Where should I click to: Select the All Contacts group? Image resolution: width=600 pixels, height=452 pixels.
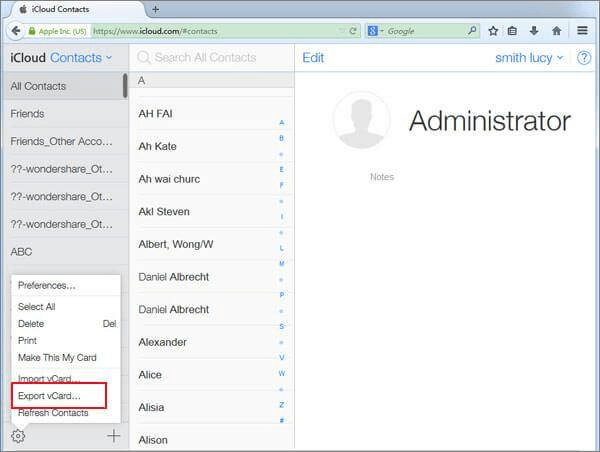[x=64, y=86]
